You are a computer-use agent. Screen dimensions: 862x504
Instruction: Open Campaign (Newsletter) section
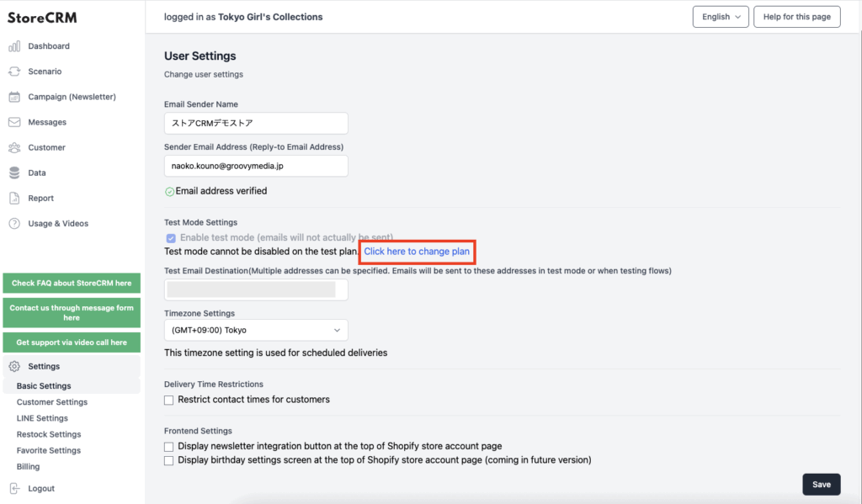[x=72, y=97]
